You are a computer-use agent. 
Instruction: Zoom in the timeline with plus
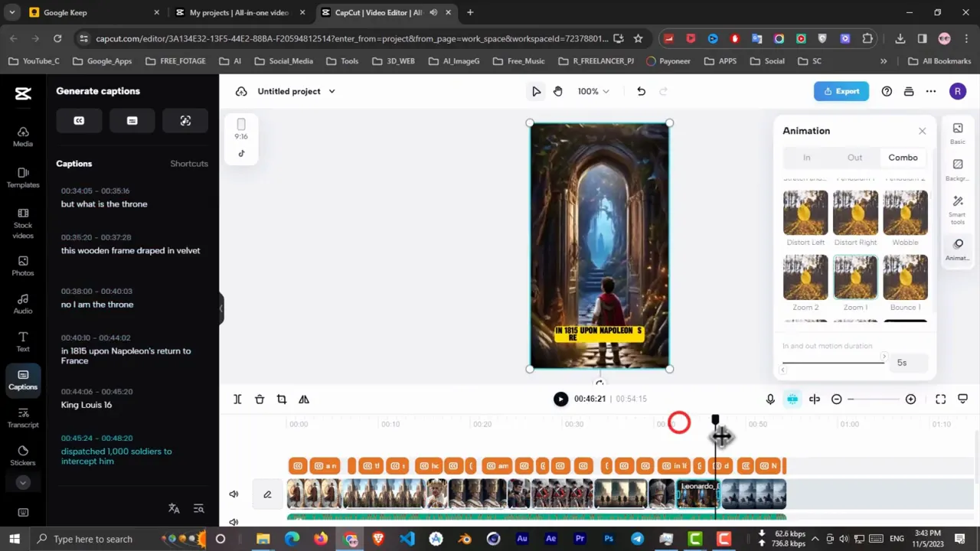910,399
